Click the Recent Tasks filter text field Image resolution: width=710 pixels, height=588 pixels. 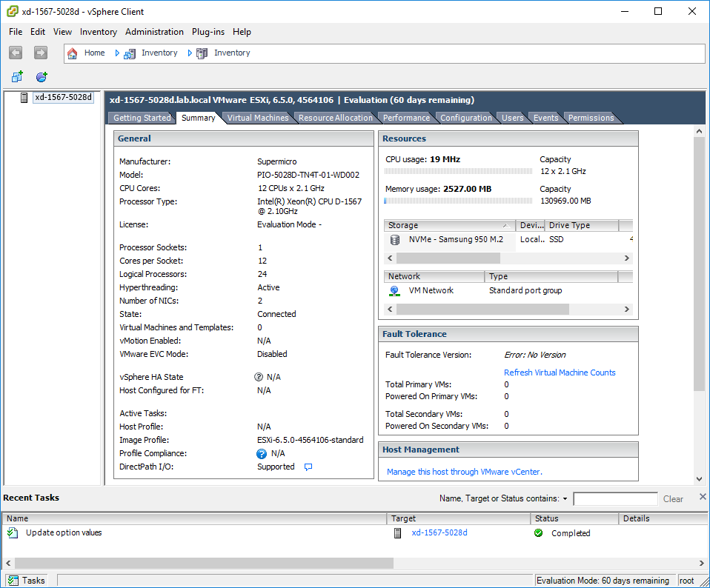click(615, 499)
